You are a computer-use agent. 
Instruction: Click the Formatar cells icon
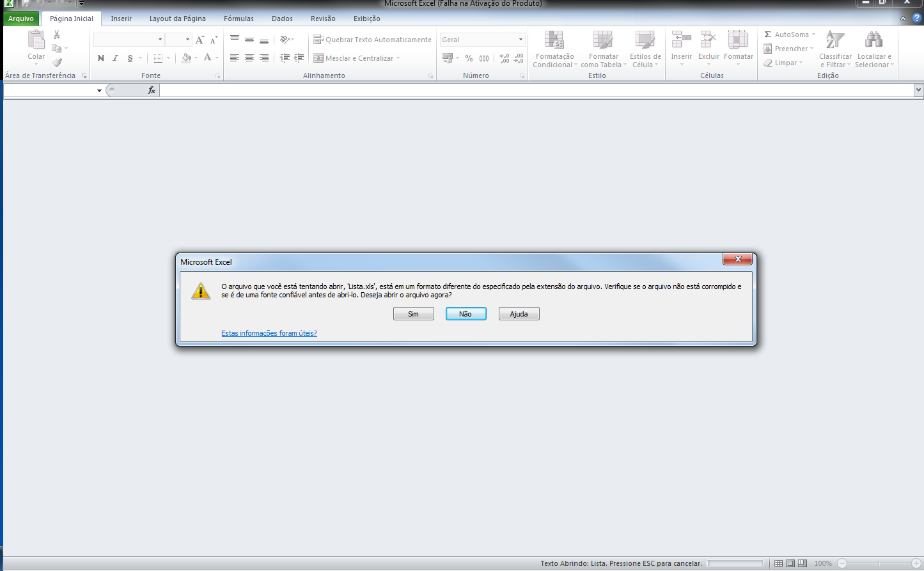point(738,40)
